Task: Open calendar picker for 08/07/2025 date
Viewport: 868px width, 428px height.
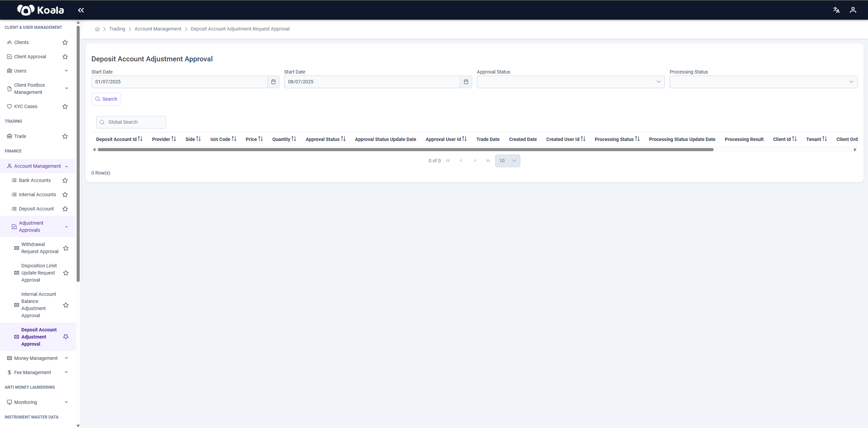Action: [x=466, y=82]
